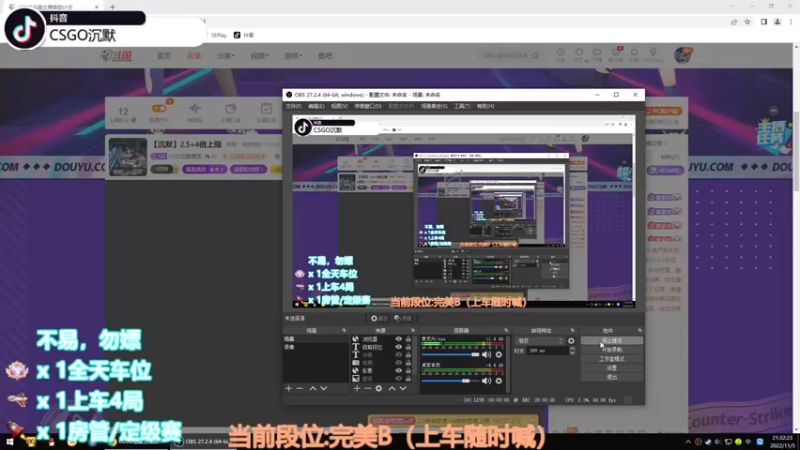Open the 渐变 transition type dropdown

[540, 341]
